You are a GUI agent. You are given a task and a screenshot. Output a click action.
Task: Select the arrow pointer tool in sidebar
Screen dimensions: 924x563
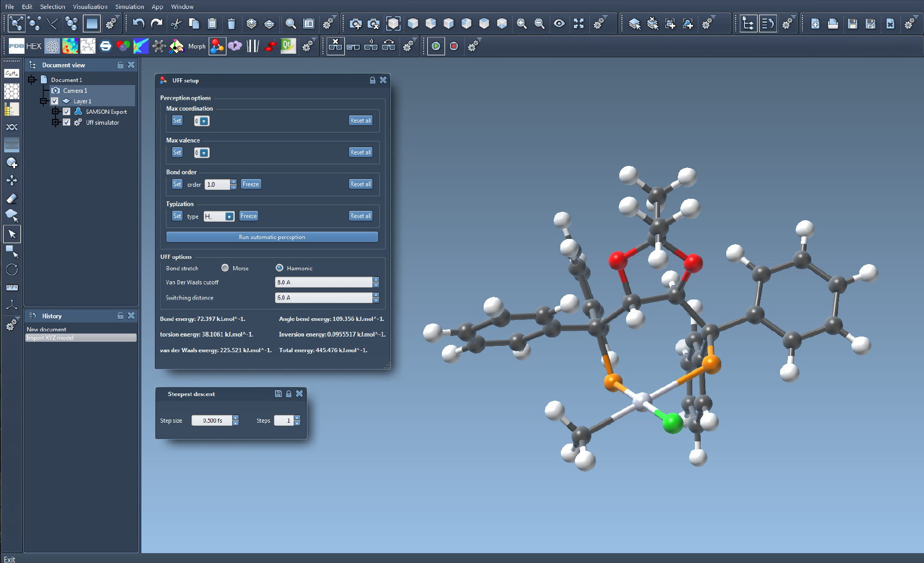(11, 234)
